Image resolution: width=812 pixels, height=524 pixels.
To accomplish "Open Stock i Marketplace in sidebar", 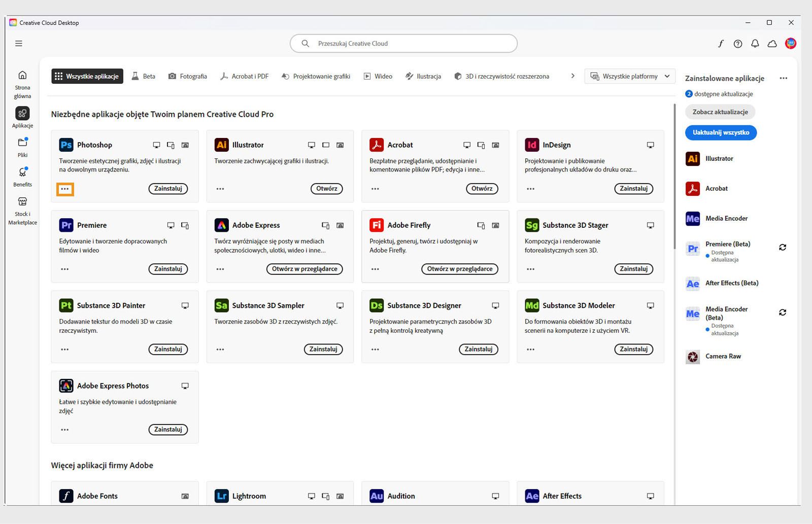I will pos(22,211).
